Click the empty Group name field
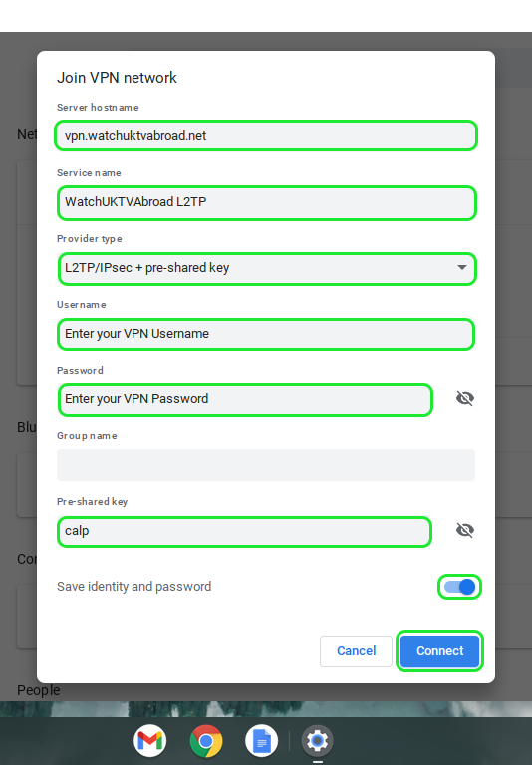Screen dimensions: 532x765 266,465
